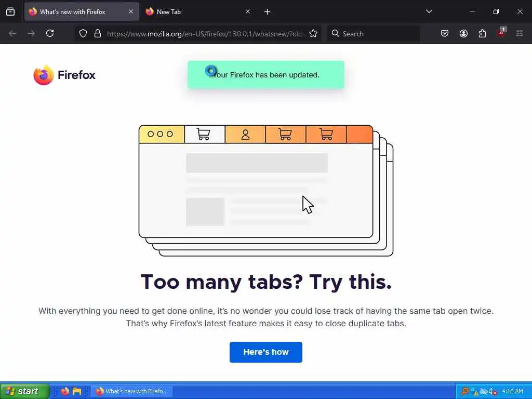Launch Firefox from the quick launch bar
The width and height of the screenshot is (532, 399).
pos(65,391)
